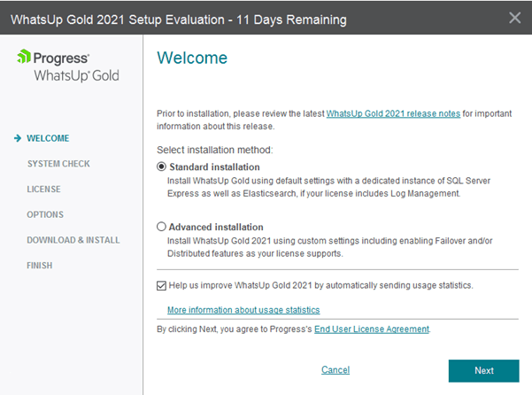532x395 pixels.
Task: Select the LICENSE step
Action: tap(43, 190)
